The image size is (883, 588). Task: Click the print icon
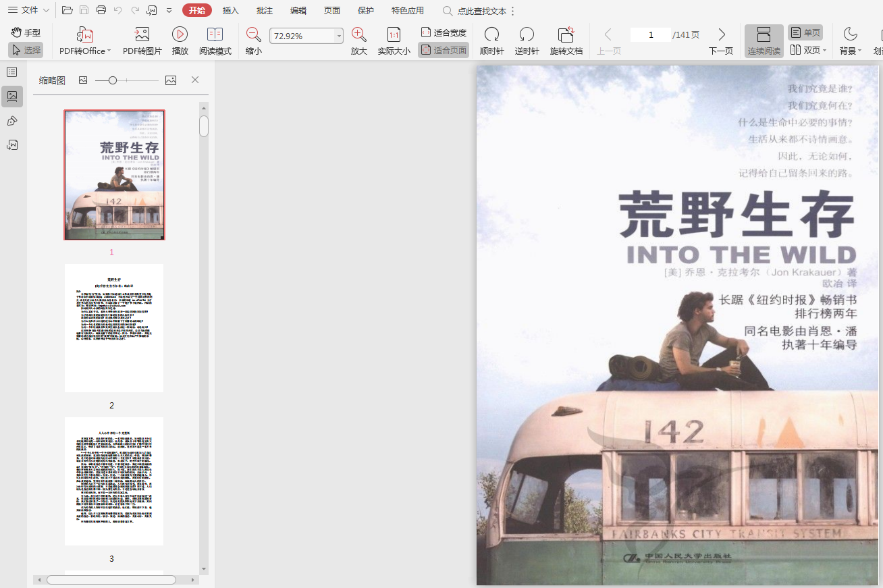pyautogui.click(x=101, y=10)
